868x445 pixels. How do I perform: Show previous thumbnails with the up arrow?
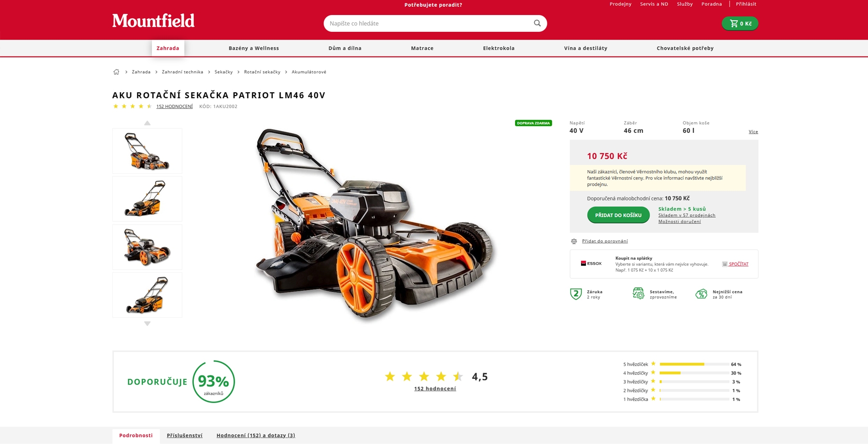coord(148,123)
